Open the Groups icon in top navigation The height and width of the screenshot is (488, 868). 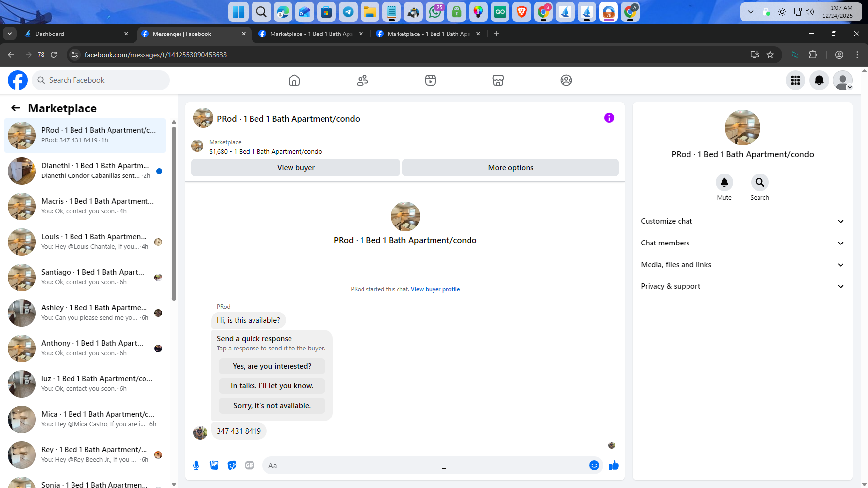[566, 80]
